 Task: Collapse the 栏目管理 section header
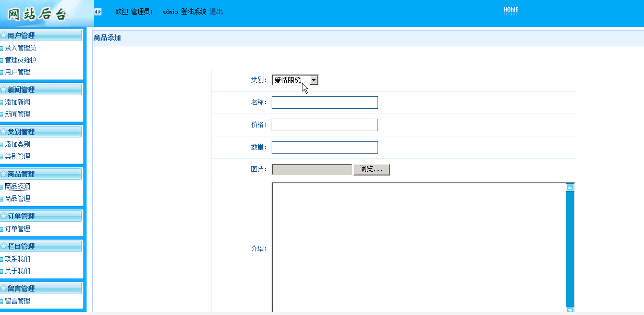coord(41,246)
